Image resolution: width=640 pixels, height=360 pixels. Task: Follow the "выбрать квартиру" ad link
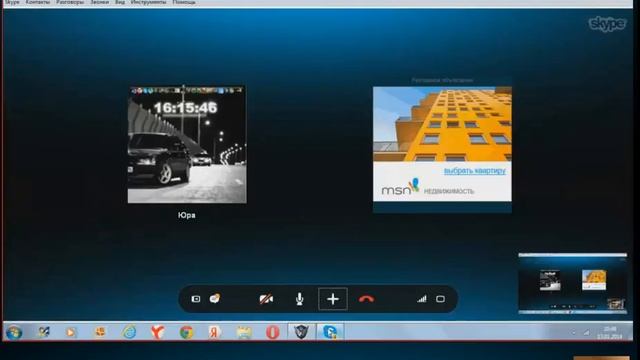[475, 171]
